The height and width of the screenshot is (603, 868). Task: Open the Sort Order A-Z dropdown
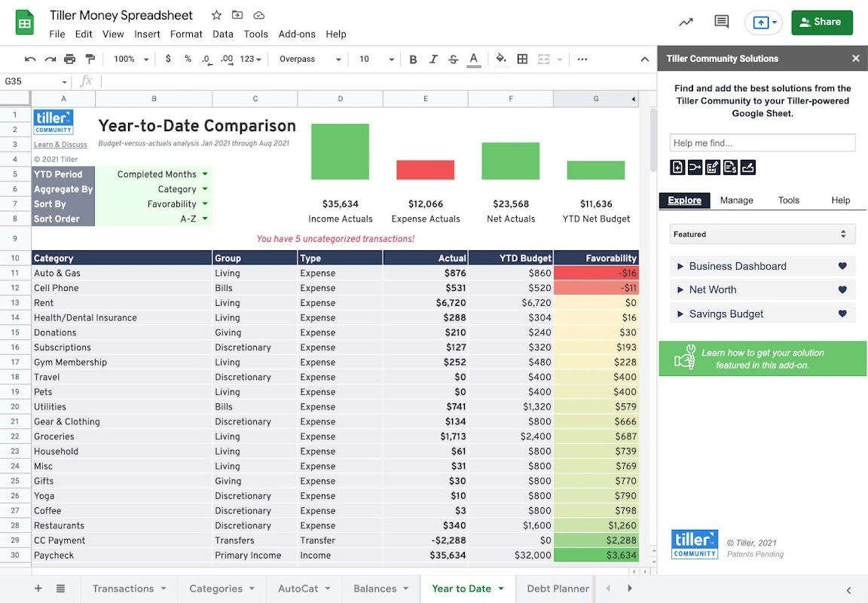205,219
